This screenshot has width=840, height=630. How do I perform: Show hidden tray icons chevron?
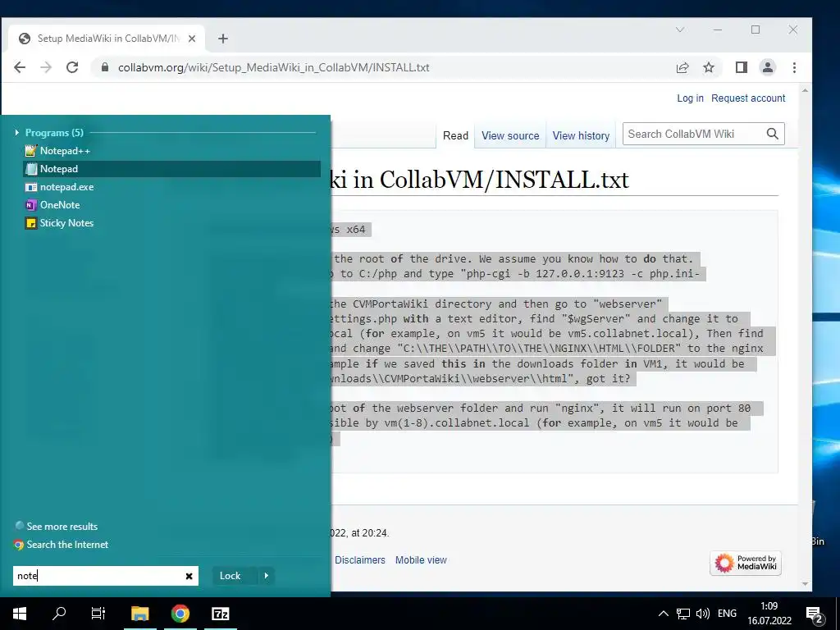coord(663,614)
